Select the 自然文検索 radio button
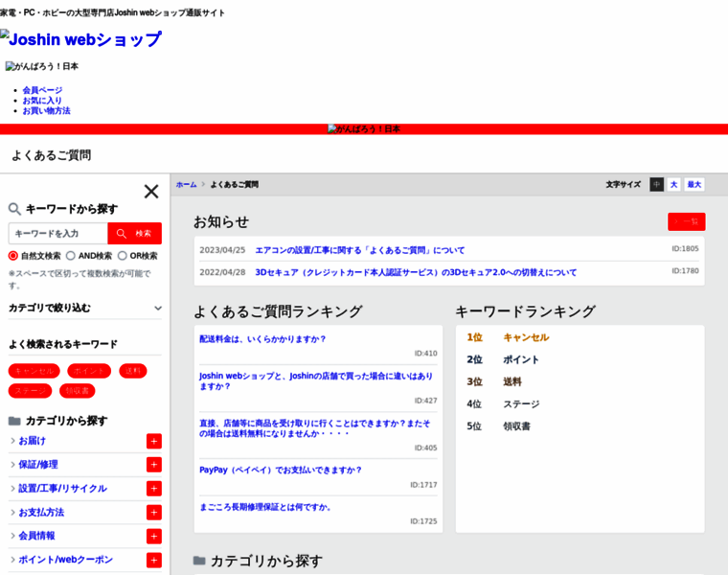Screen dimensions: 728x575 click(x=13, y=256)
